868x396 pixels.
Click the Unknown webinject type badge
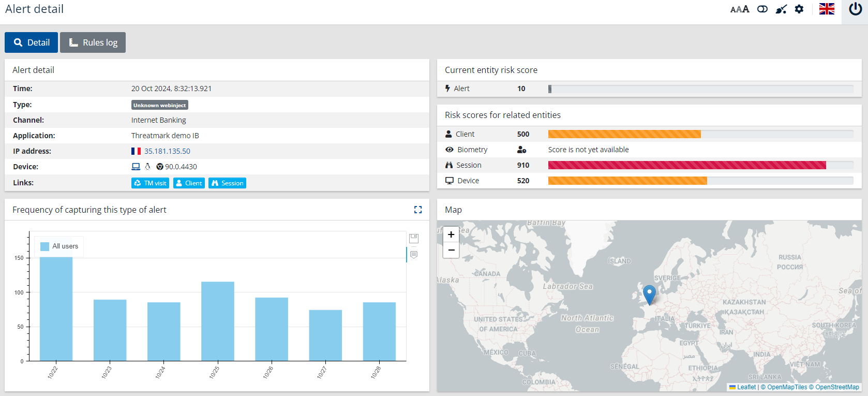(159, 105)
